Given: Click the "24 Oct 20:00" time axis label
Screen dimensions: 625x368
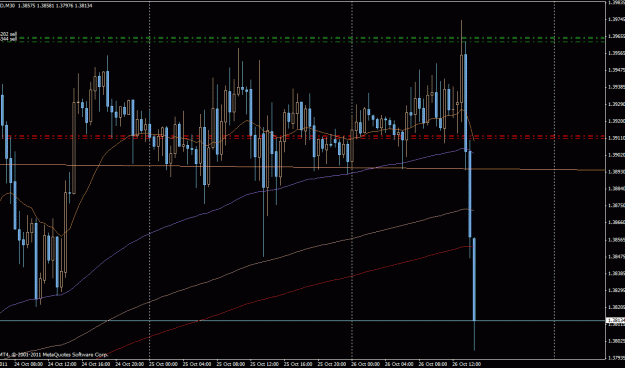Looking at the screenshot, I should coord(130,364).
